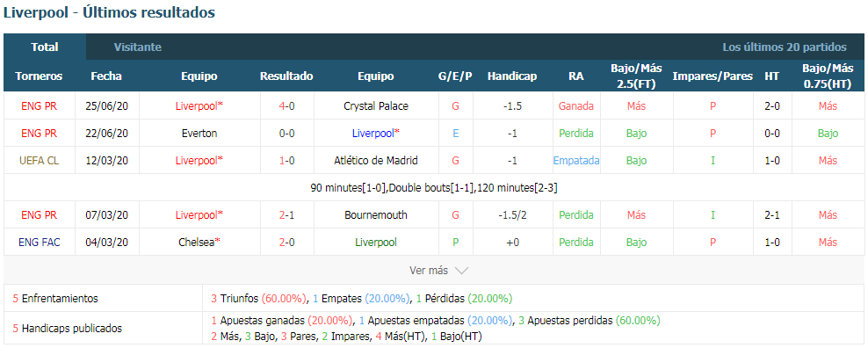
Task: Switch to the Visitante tab
Action: point(138,47)
